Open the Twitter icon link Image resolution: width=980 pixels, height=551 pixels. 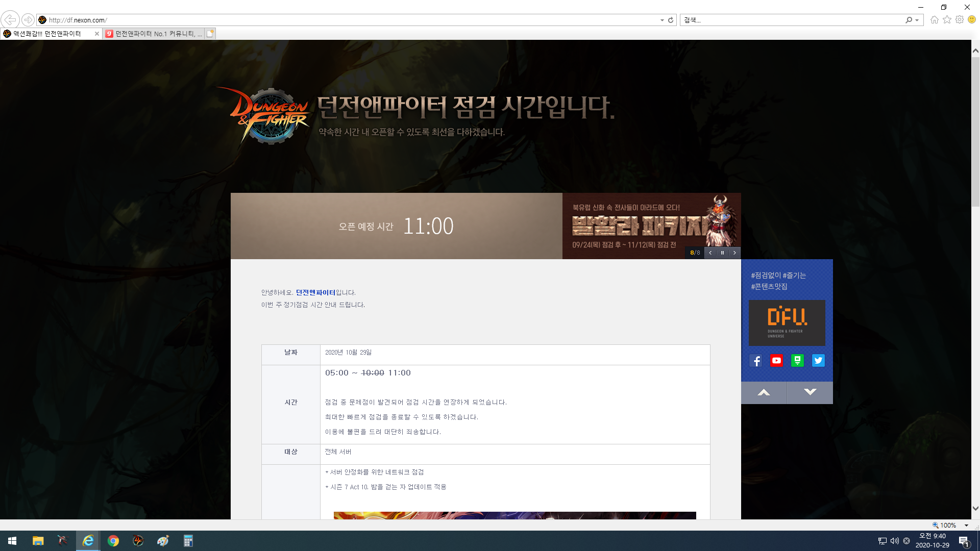coord(818,361)
